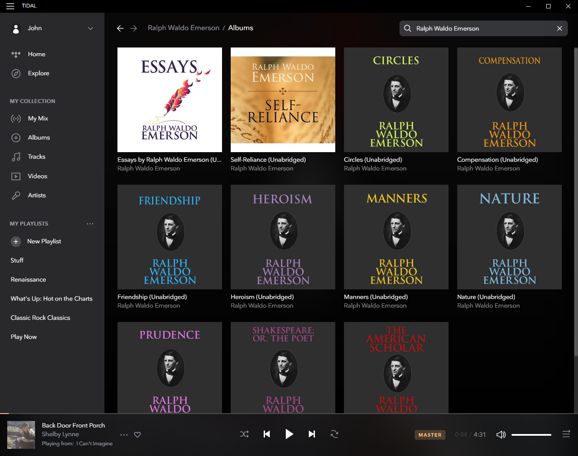Open Tracks in My Collection
Viewport: 578px width, 456px height.
pos(36,157)
